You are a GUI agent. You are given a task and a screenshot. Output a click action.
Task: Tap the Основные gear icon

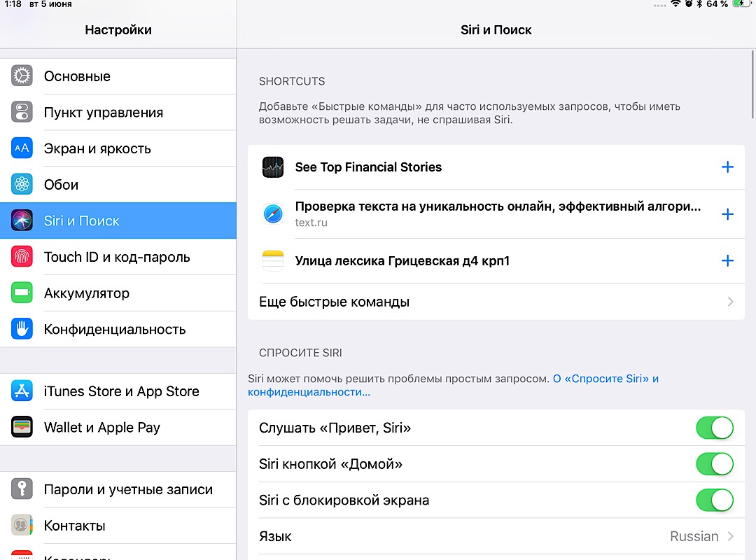click(22, 76)
